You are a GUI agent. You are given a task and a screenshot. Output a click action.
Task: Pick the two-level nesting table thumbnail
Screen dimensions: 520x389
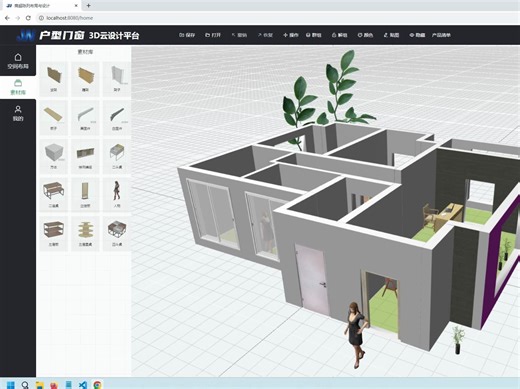tap(54, 195)
